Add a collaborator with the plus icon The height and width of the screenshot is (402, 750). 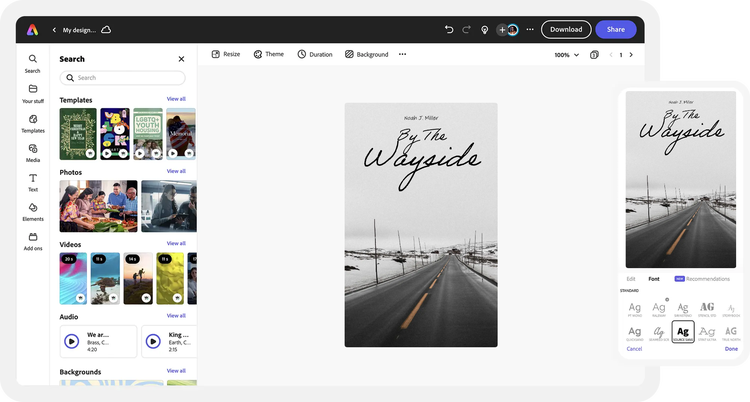tap(502, 30)
